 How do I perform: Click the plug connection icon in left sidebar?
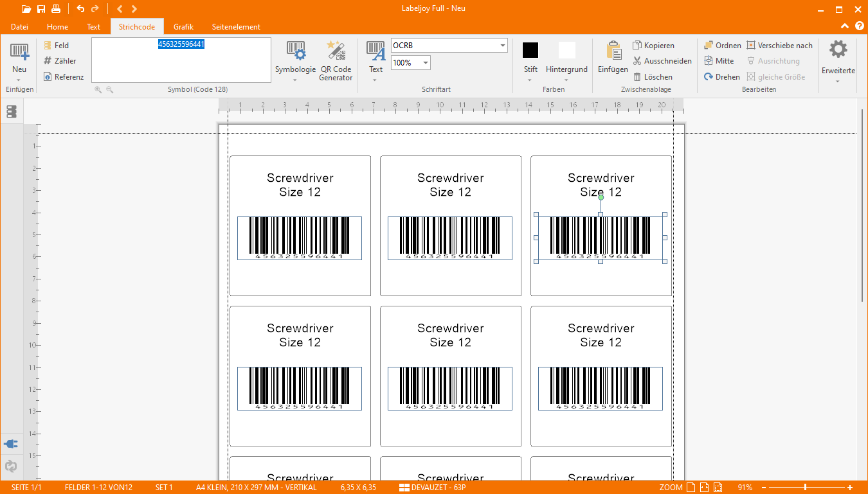[x=11, y=444]
